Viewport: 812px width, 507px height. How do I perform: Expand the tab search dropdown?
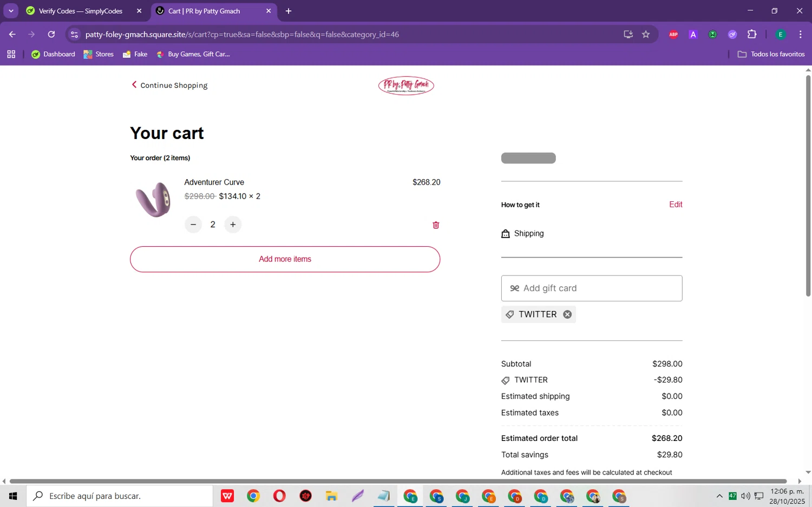[x=11, y=11]
